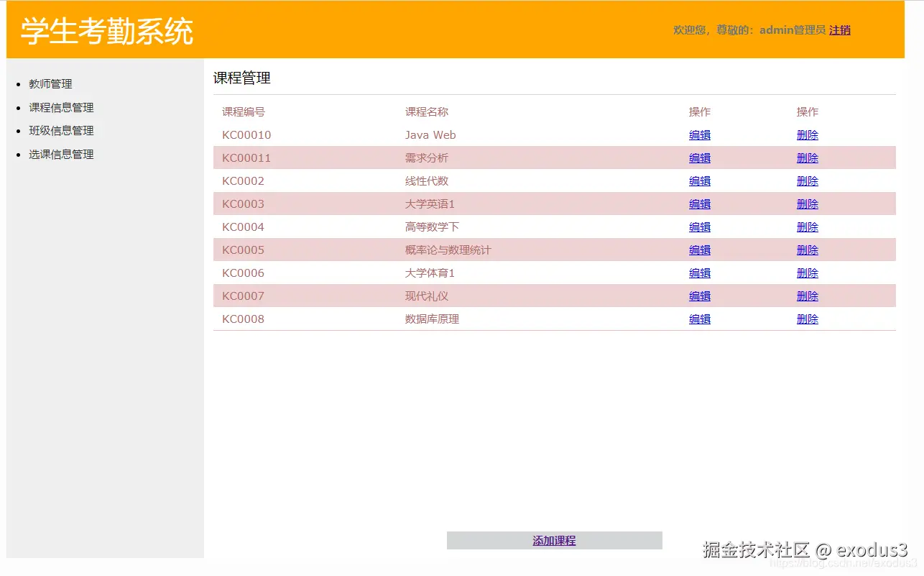Click the 课程名称 column header

click(x=427, y=112)
